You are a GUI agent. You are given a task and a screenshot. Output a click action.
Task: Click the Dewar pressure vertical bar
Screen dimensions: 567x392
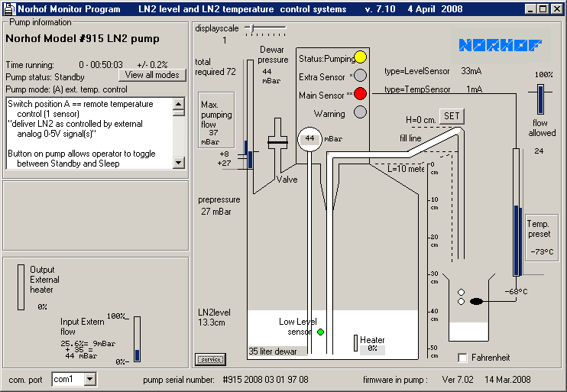point(250,115)
